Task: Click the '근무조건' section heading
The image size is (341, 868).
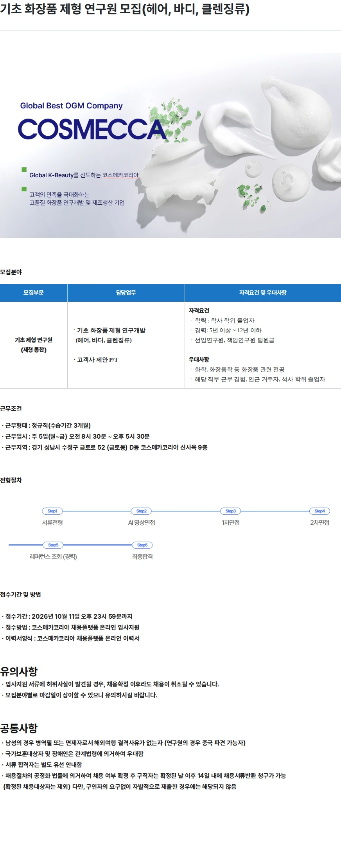Action: 11,408
